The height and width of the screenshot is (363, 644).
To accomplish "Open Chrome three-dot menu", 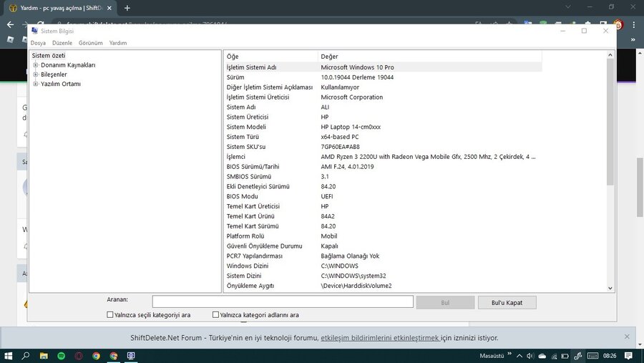I will 634,24.
